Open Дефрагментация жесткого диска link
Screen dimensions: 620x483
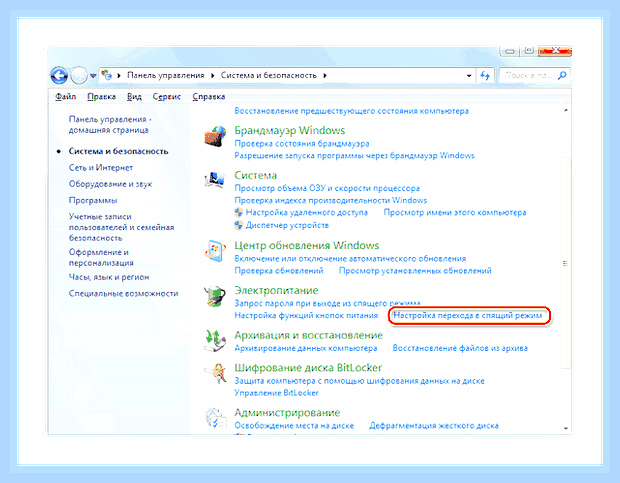[434, 426]
